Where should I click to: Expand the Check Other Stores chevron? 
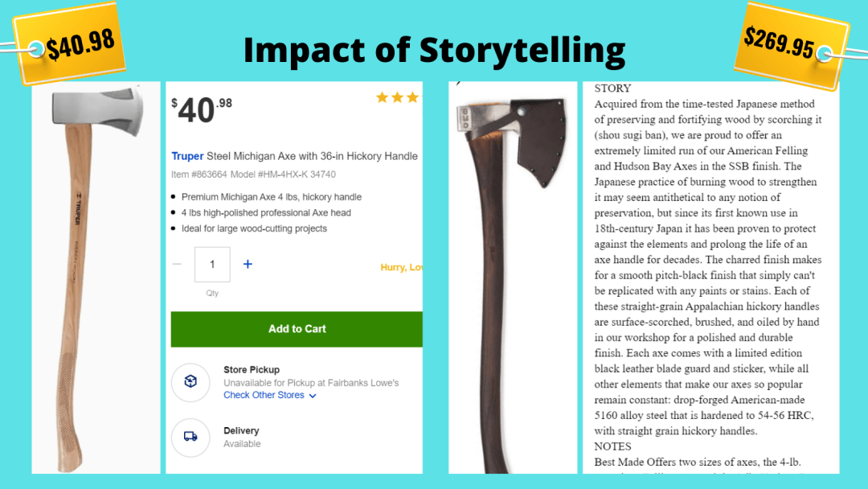(x=313, y=396)
